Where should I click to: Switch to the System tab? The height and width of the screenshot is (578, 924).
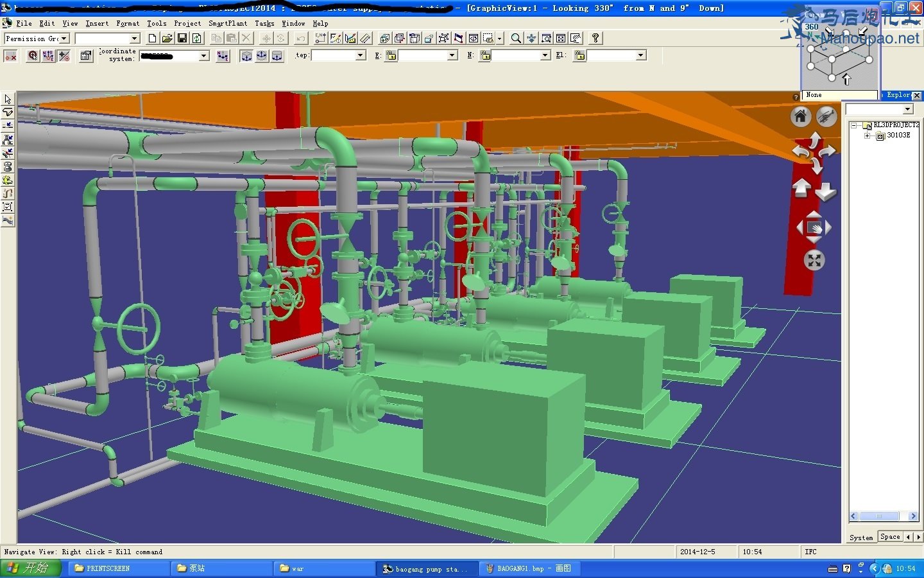click(861, 538)
